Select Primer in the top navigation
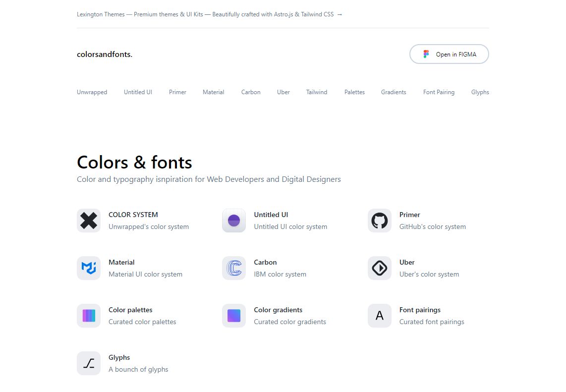 tap(177, 92)
